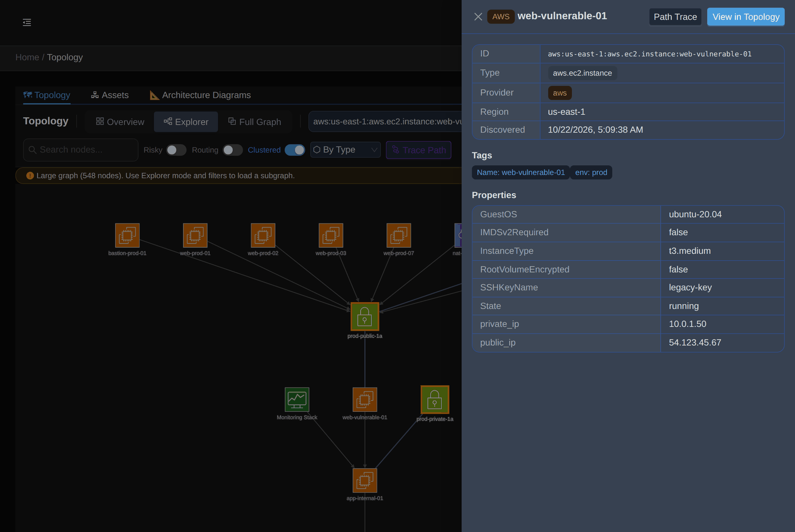Open the Monitoring Stack node
The height and width of the screenshot is (532, 795).
tap(297, 399)
